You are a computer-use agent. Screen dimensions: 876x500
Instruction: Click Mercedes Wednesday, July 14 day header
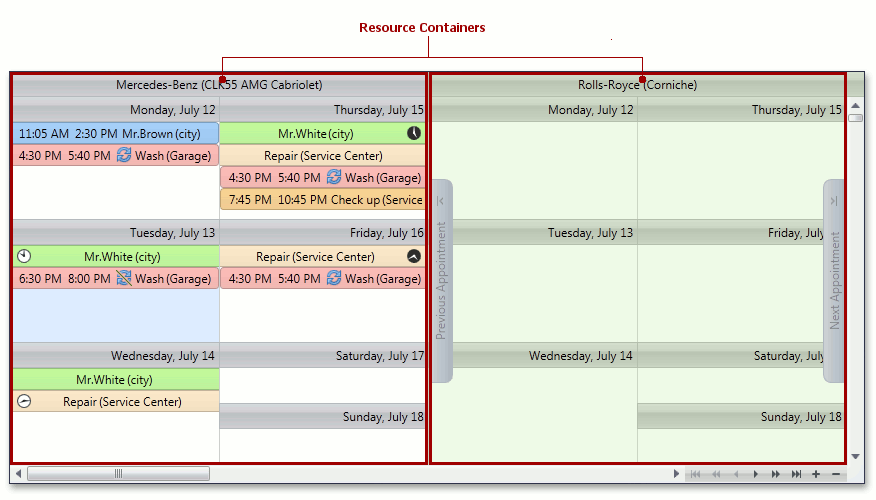(x=116, y=355)
